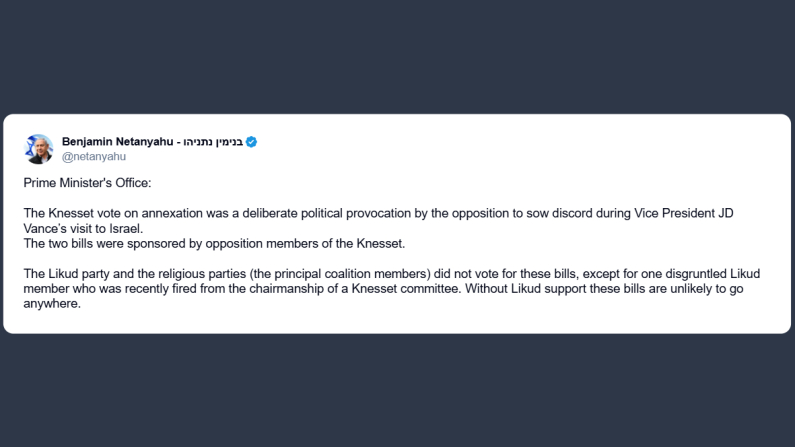Click the dark background below the tweet card
Viewport: 795px width, 447px height.
397,390
